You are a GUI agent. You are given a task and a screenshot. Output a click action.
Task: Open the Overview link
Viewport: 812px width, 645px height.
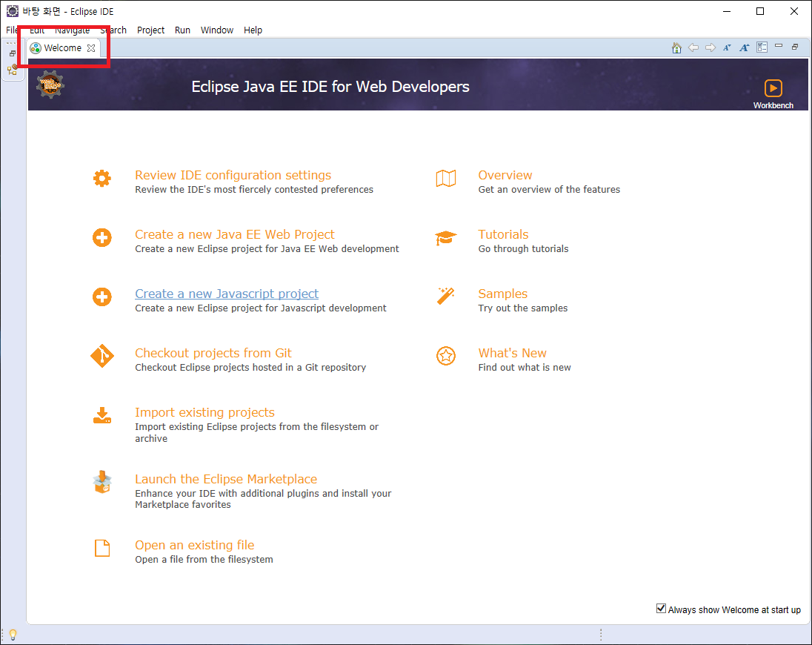[505, 175]
